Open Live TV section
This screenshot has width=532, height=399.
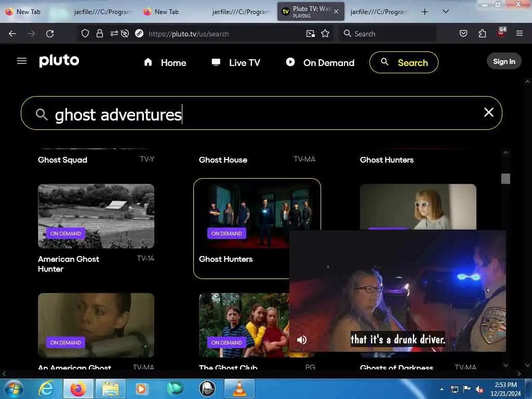236,62
